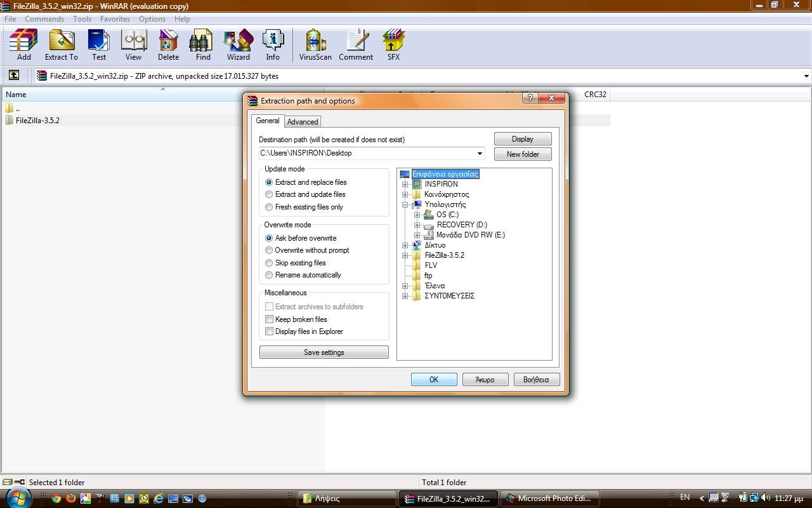Click the CRC32 column header
812x508 pixels.
coord(595,95)
